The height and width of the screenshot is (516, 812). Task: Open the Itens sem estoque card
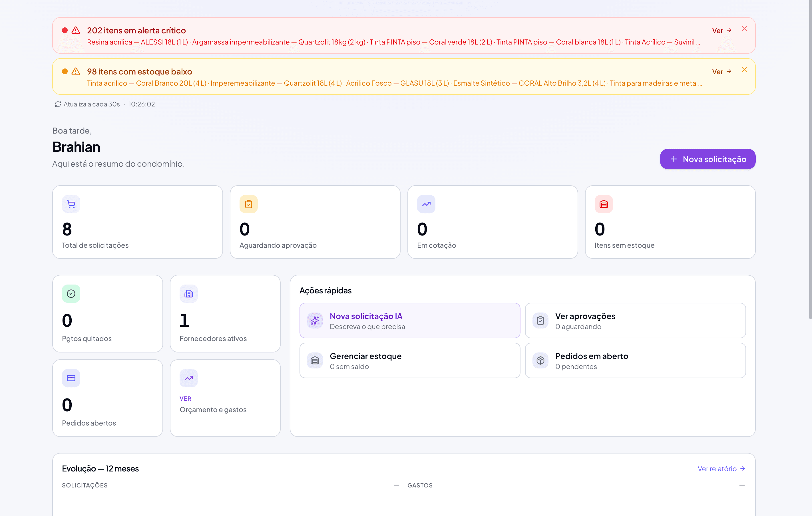670,222
